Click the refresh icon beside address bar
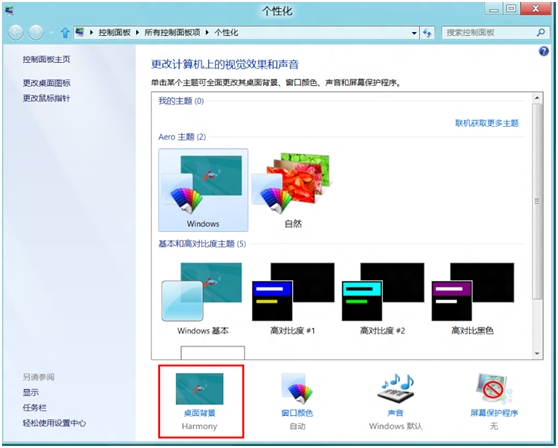Viewport: 558px width, 448px height. tap(427, 33)
